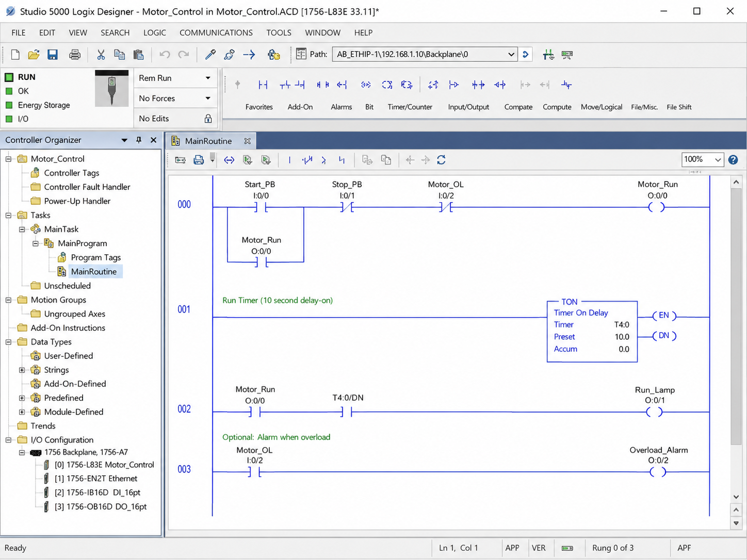
Task: Click the Motor_Run output coil on rung 000
Action: (656, 207)
